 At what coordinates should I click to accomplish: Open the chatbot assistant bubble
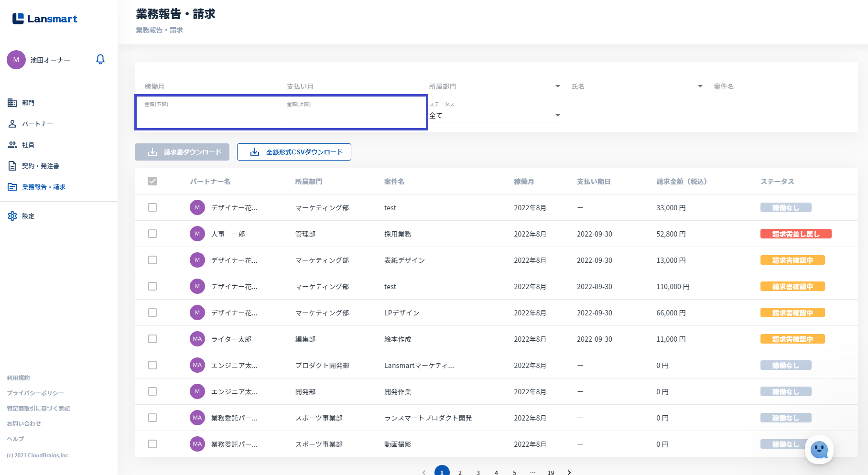819,450
